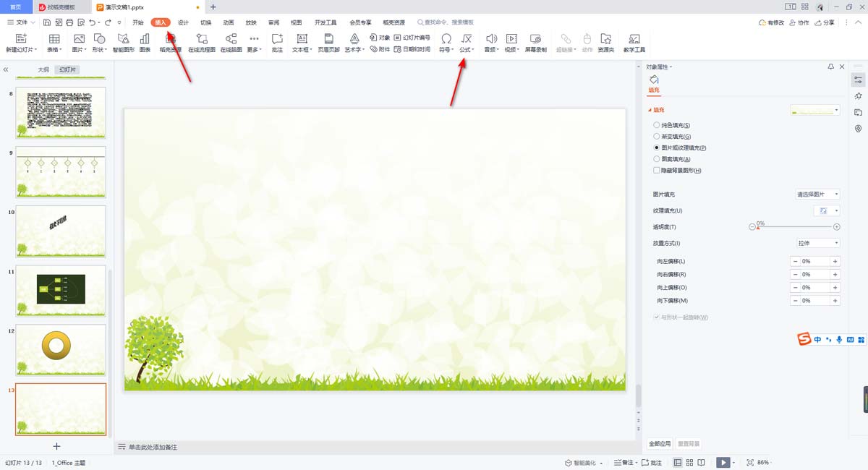
Task: Select 纯色填充 (Solid fill) radio button
Action: pyautogui.click(x=657, y=125)
